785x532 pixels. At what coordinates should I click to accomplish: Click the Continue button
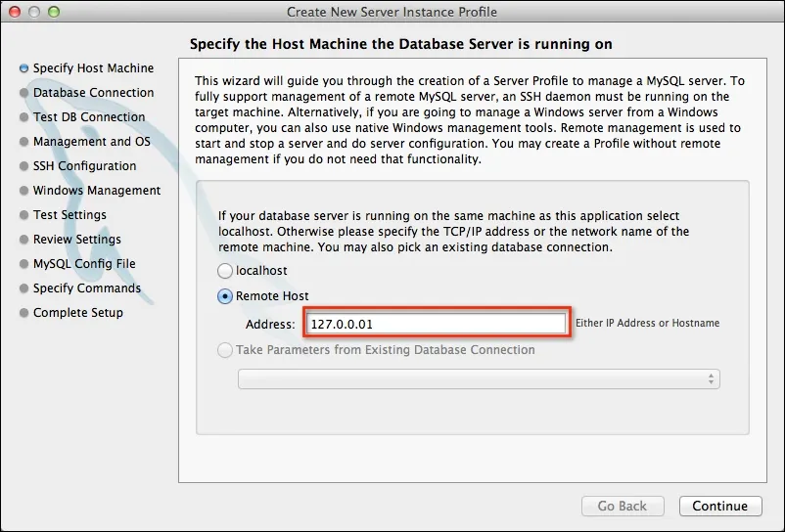720,506
